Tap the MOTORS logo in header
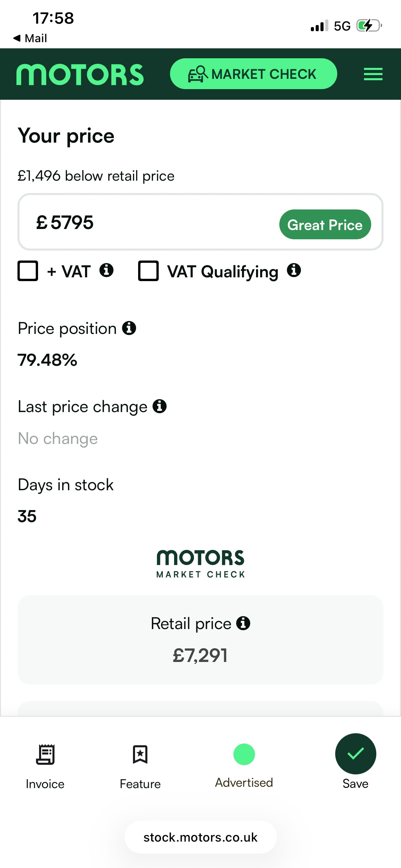Viewport: 401px width, 868px height. pos(80,74)
